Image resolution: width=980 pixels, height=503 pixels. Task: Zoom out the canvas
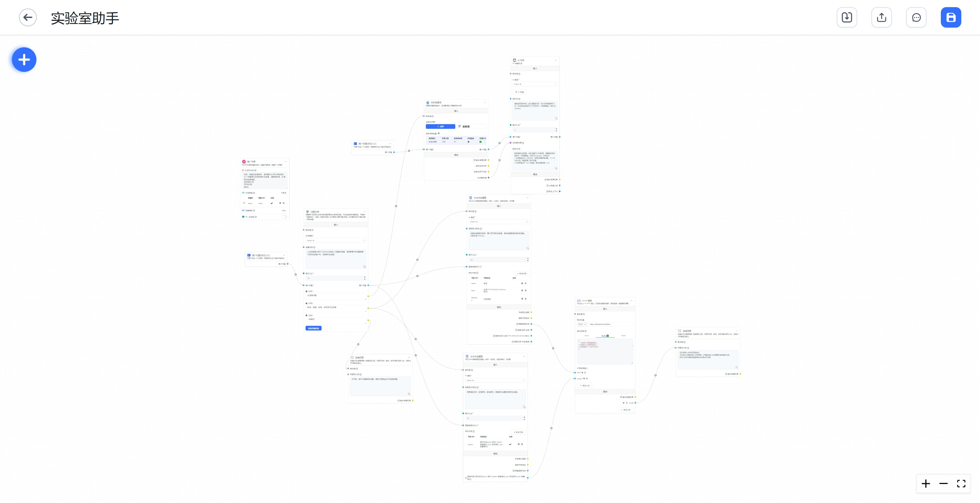(x=943, y=484)
